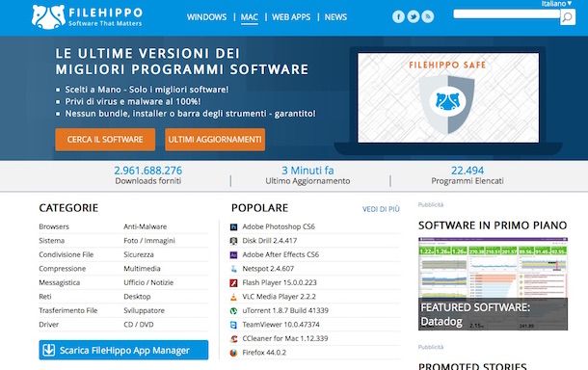Screen dimensions: 588x370
Task: Open the Browsers category
Action: coord(54,226)
